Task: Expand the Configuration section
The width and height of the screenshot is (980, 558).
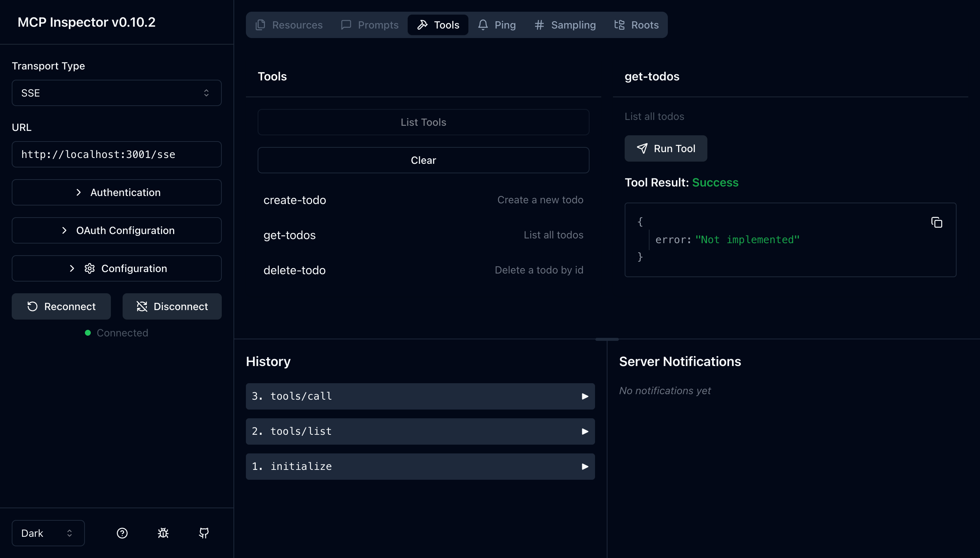Action: 116,268
